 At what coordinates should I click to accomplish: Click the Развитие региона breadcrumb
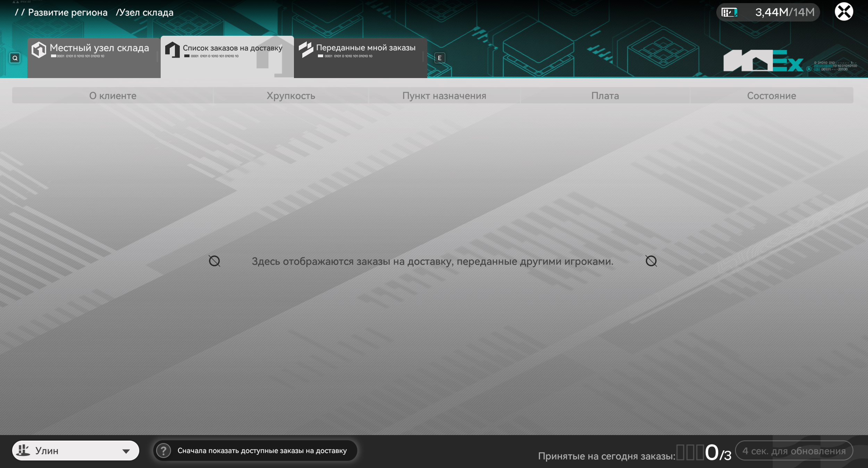pos(68,12)
